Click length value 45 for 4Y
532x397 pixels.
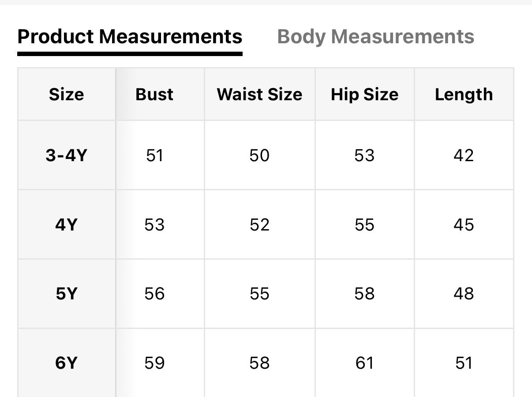(x=464, y=225)
